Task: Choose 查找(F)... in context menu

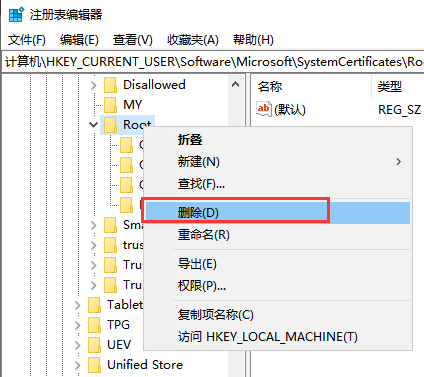Action: [x=278, y=184]
